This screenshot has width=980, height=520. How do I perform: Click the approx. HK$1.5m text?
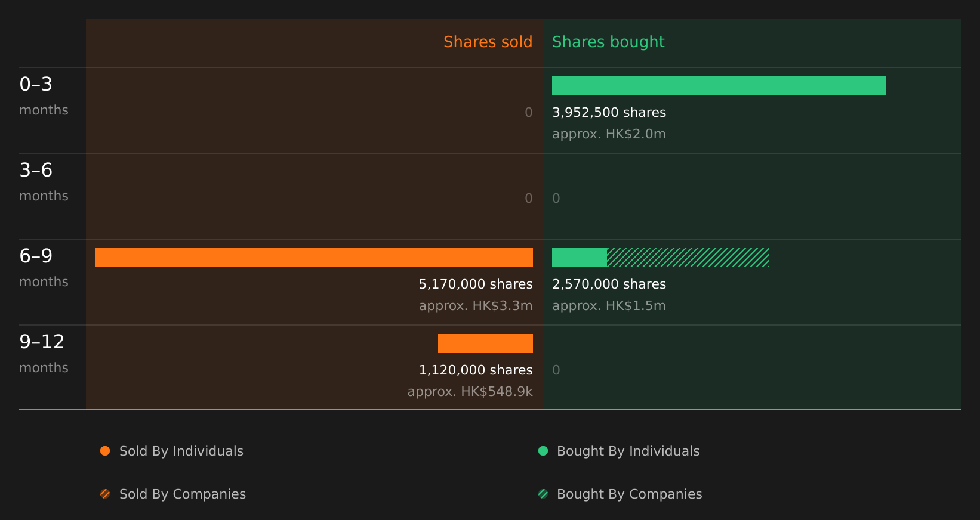point(609,306)
